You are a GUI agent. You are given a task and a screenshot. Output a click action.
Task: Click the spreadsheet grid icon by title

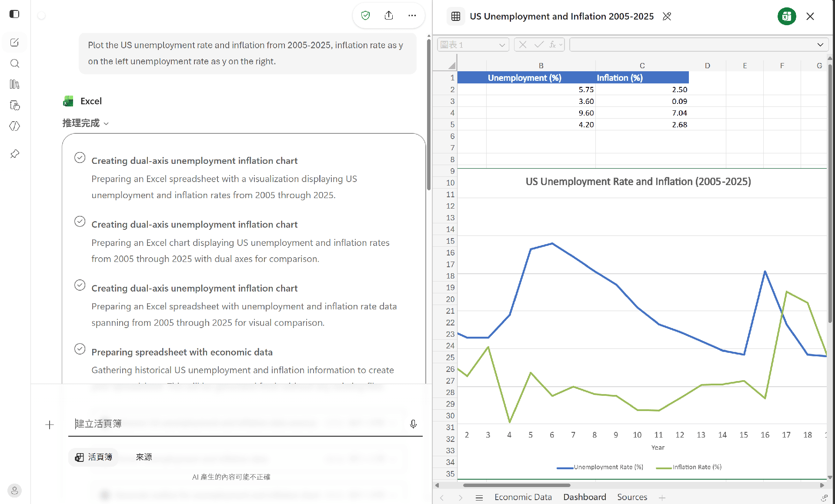pos(456,17)
